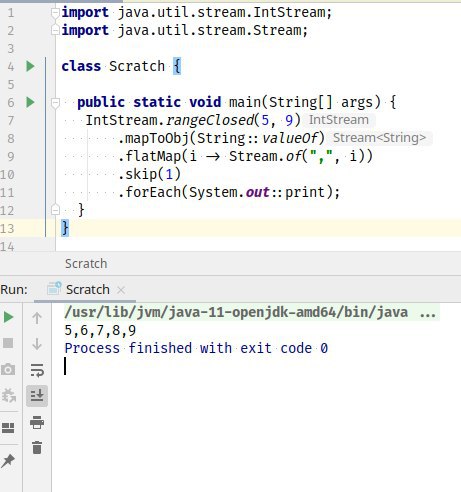Toggle soft-wrap in console output
Viewport: 461px width, 492px height.
point(37,370)
